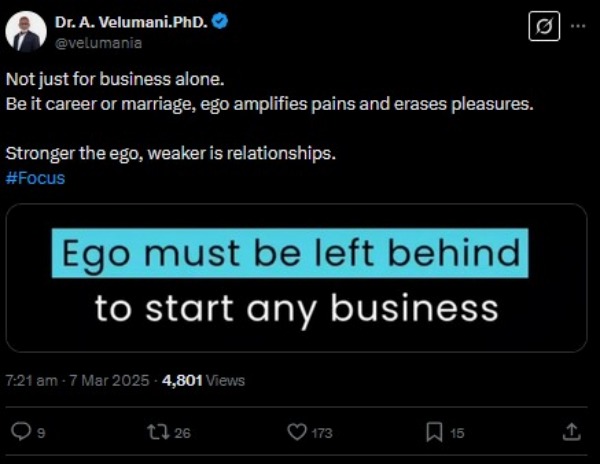Click the share upload icon
The width and height of the screenshot is (600, 464).
pyautogui.click(x=571, y=432)
